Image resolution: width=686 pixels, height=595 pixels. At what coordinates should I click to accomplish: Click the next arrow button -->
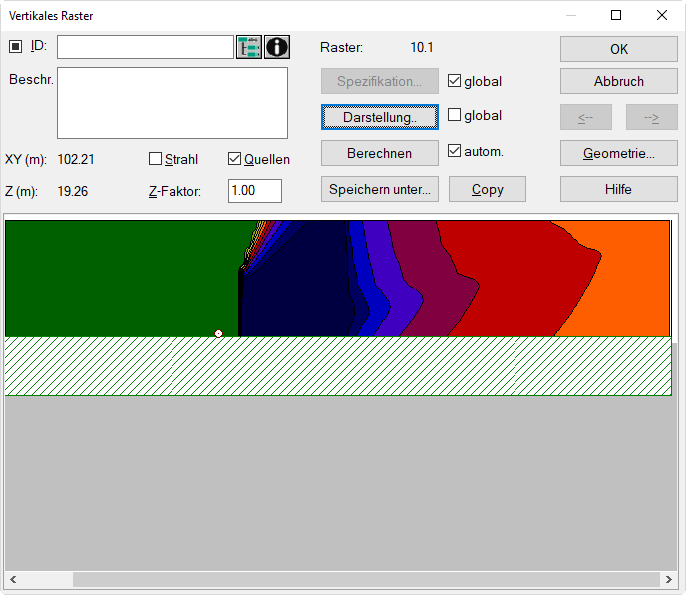[x=651, y=117]
